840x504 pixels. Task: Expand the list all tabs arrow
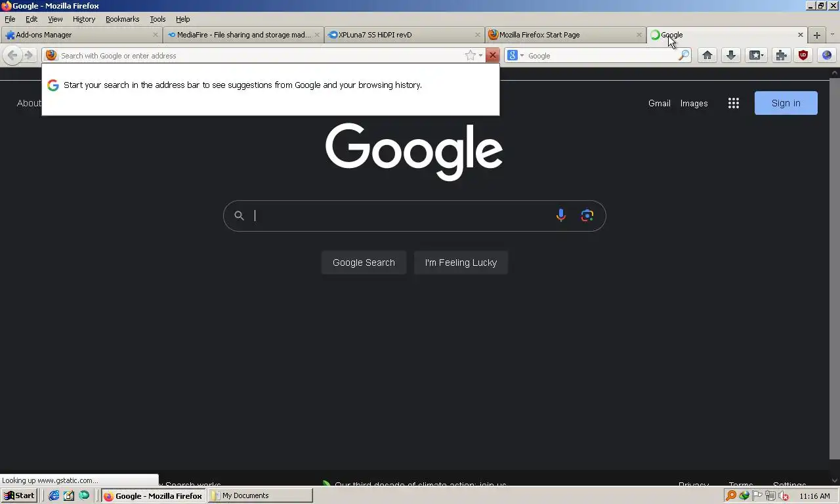coord(832,35)
